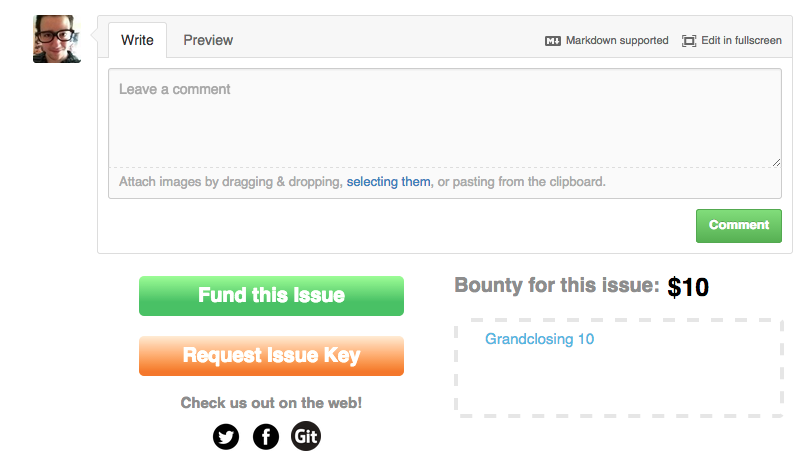Screen dimensions: 806x476
Task: Open the Twitter icon link
Action: (x=226, y=437)
